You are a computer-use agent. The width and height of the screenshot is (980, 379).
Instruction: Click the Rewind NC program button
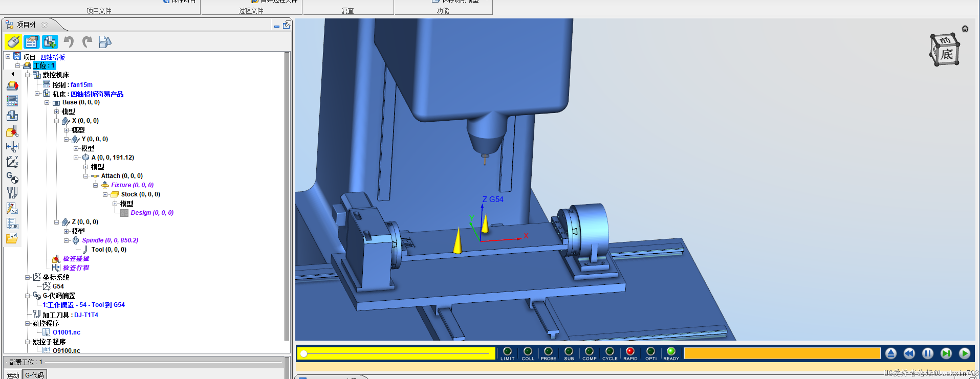(x=909, y=353)
